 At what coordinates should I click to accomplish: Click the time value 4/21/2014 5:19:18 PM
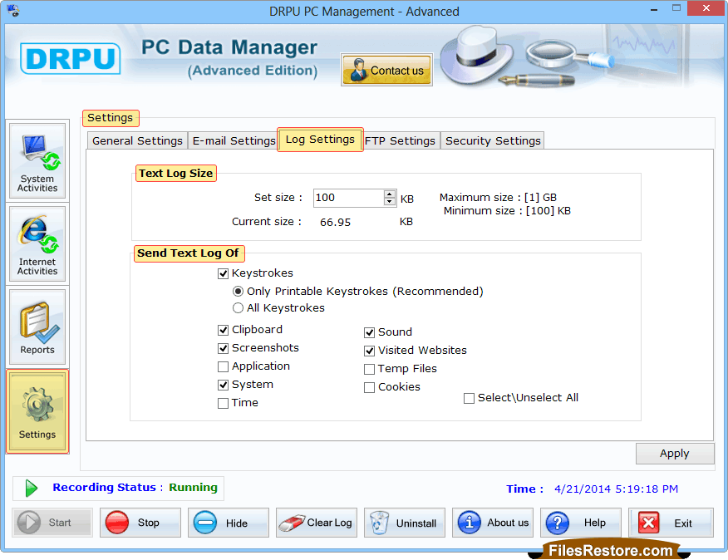(616, 489)
